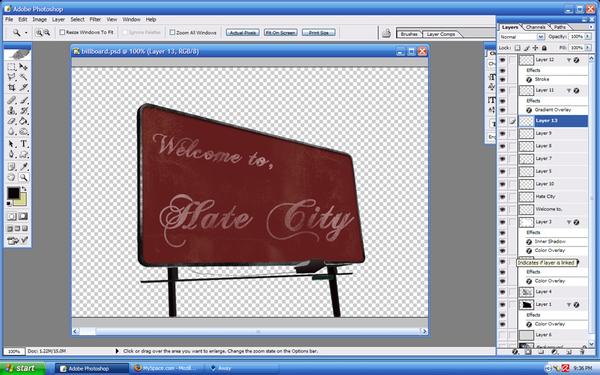Switch to the Channels tab
This screenshot has width=600, height=375.
[x=536, y=27]
